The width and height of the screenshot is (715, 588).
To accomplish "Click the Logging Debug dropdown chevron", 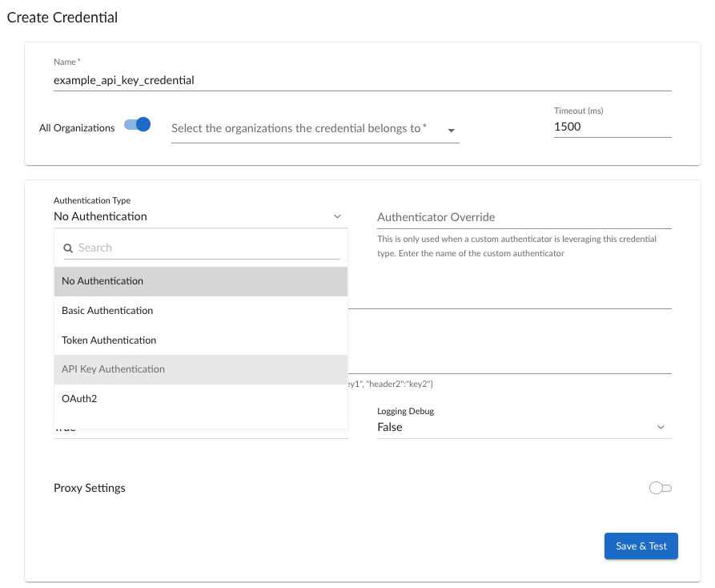I will 661,427.
